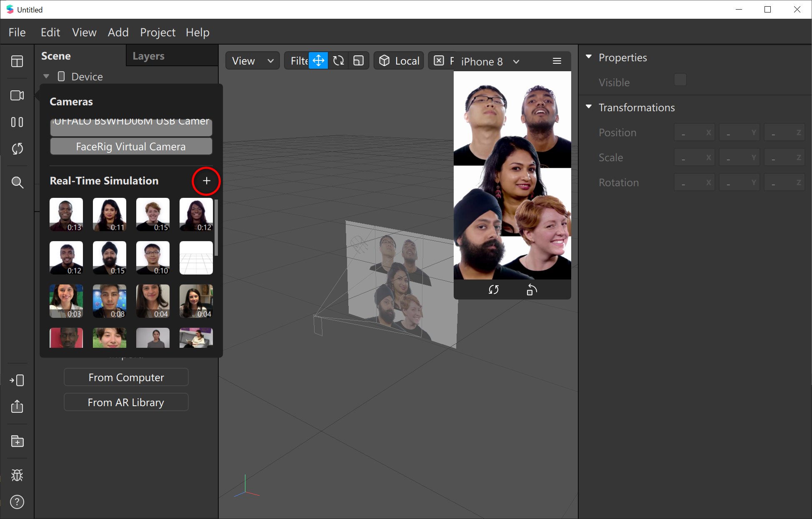812x519 pixels.
Task: Click the simulator X close icon
Action: pos(439,61)
